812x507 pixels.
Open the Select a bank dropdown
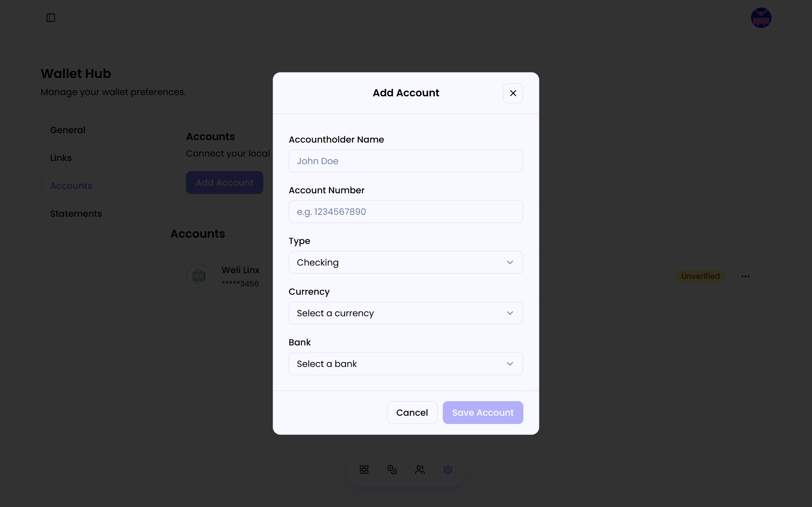point(405,363)
